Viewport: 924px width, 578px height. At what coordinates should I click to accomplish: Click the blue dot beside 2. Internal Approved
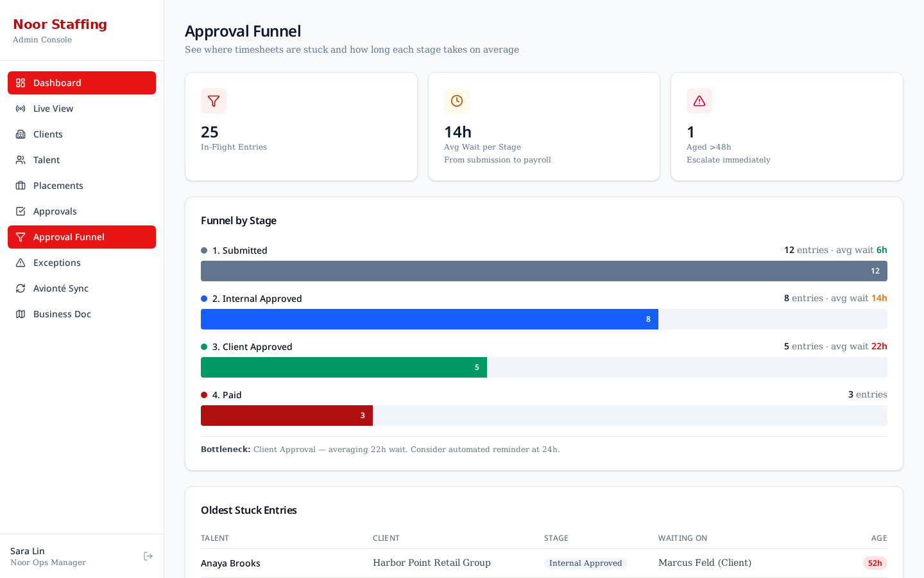click(204, 299)
